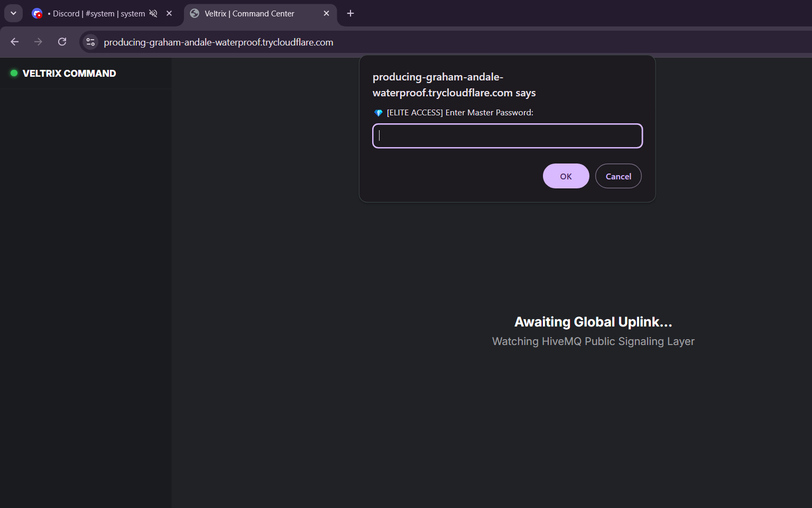Switch to the Discord #system tab

point(95,13)
